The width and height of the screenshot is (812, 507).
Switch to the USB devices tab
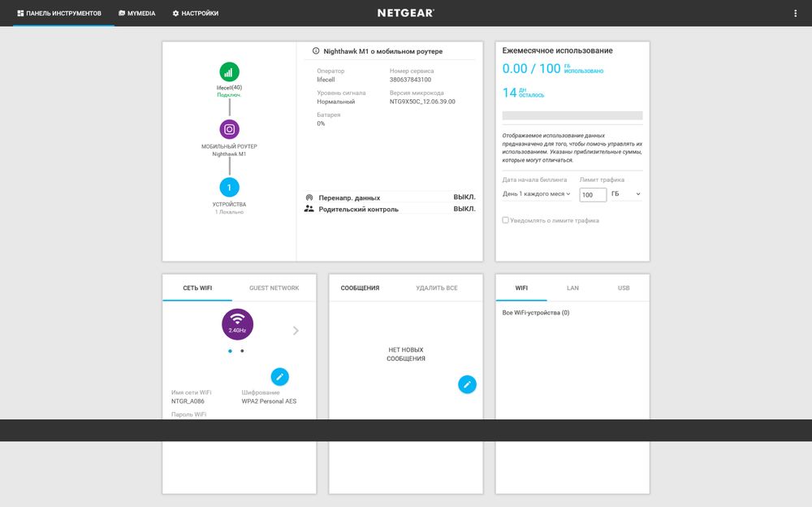624,288
